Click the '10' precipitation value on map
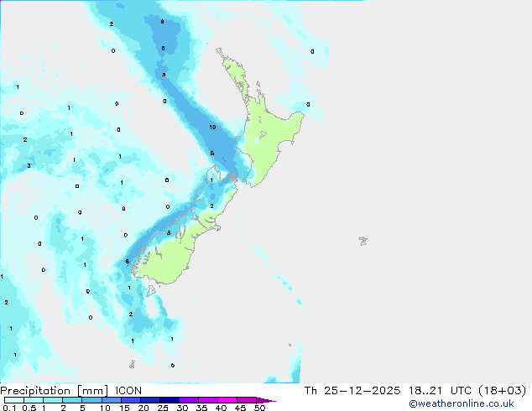The width and height of the screenshot is (532, 411). click(x=212, y=127)
